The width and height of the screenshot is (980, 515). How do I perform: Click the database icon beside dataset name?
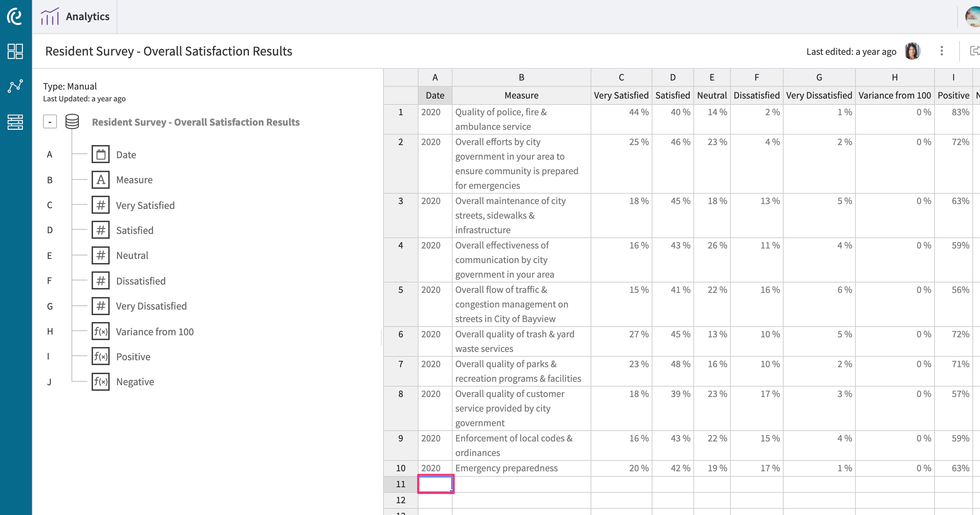point(72,122)
